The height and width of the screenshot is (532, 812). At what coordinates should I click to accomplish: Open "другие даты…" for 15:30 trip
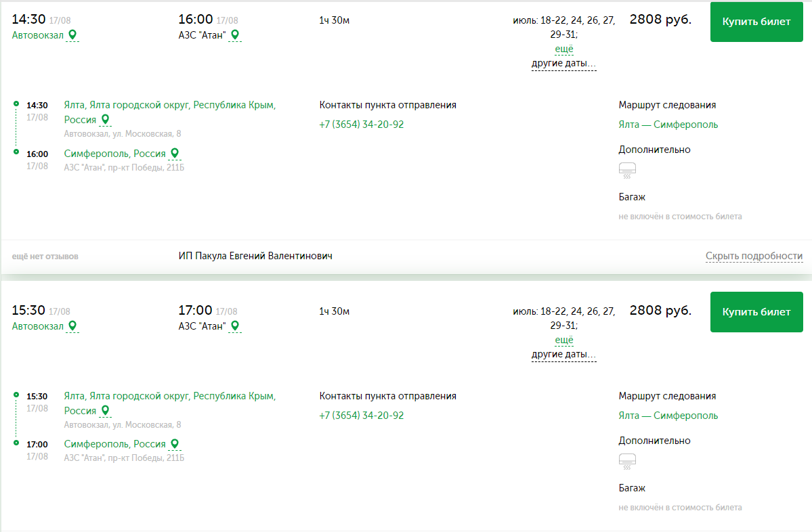pos(563,355)
